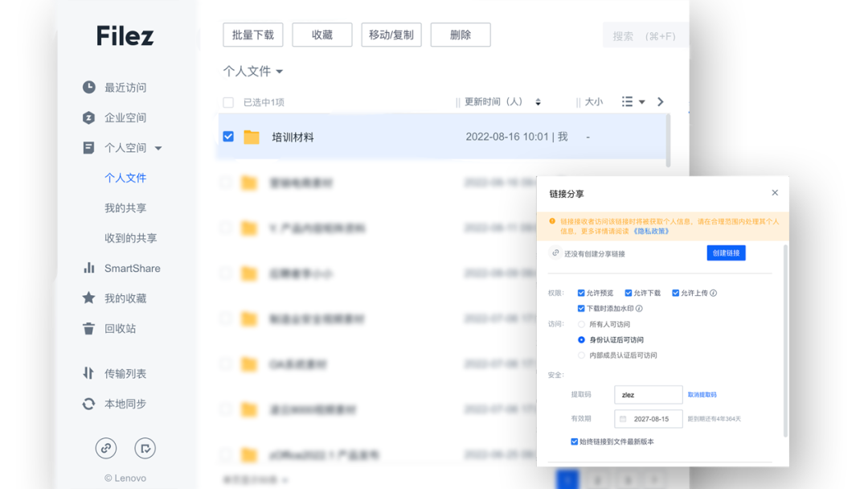
Task: Open the view mode dropdown arrow
Action: point(642,102)
